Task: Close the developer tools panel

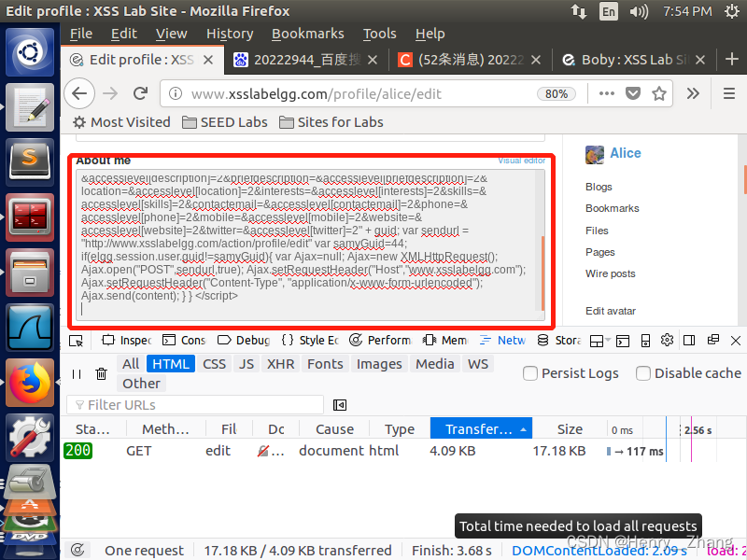Action: [736, 341]
